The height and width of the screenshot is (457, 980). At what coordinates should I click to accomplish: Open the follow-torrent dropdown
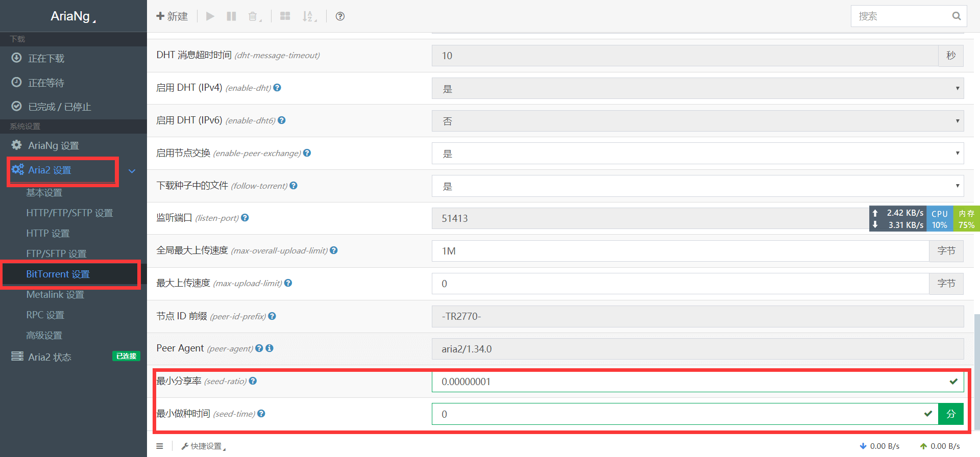tap(697, 186)
